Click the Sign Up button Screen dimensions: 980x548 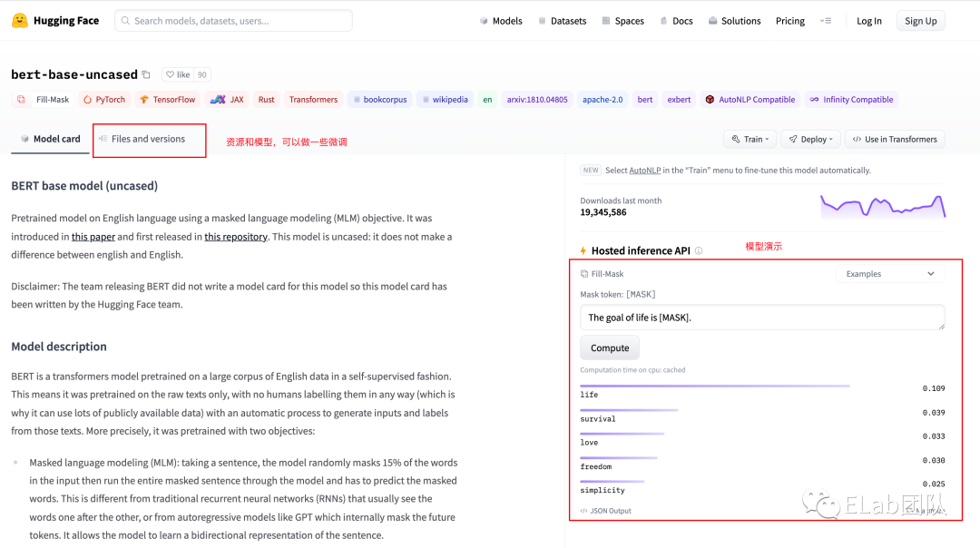[921, 21]
